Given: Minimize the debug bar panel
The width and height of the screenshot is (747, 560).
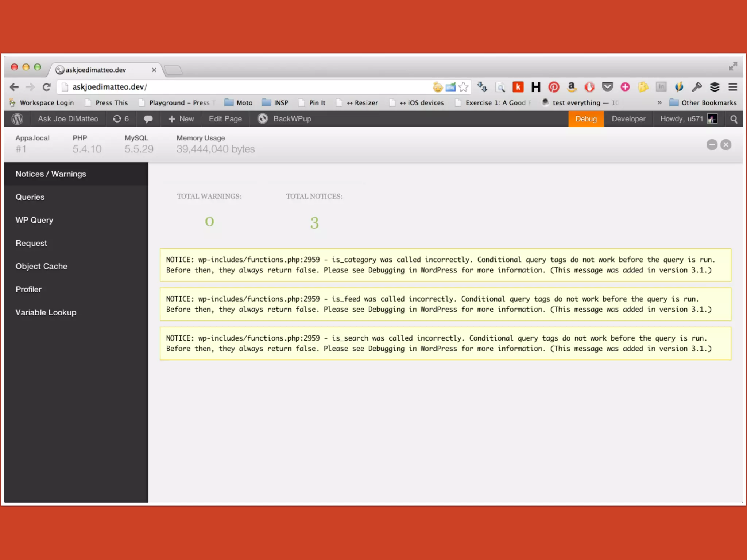Looking at the screenshot, I should click(712, 145).
